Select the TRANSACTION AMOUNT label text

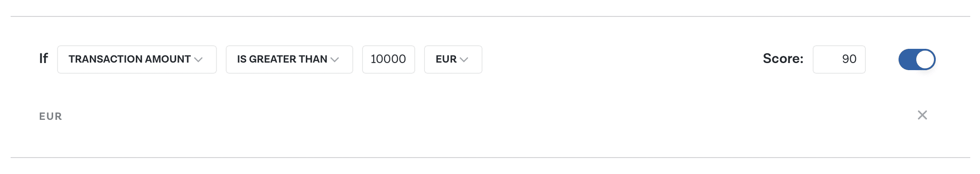[130, 59]
